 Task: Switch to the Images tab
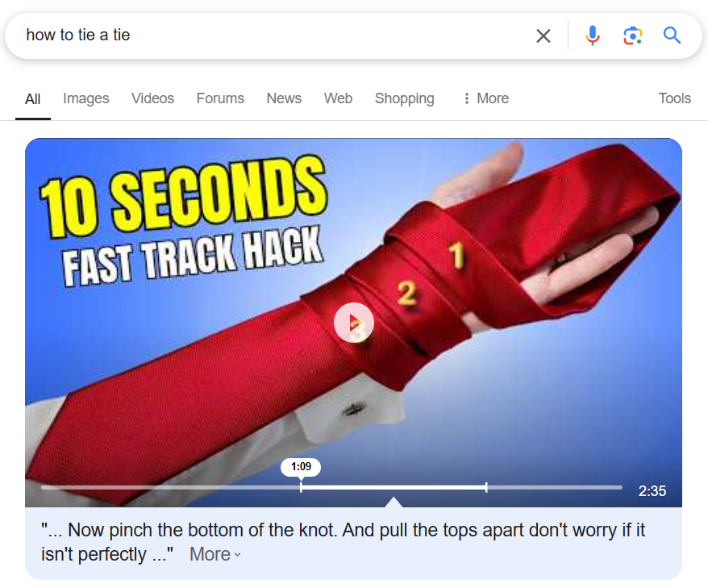(85, 98)
